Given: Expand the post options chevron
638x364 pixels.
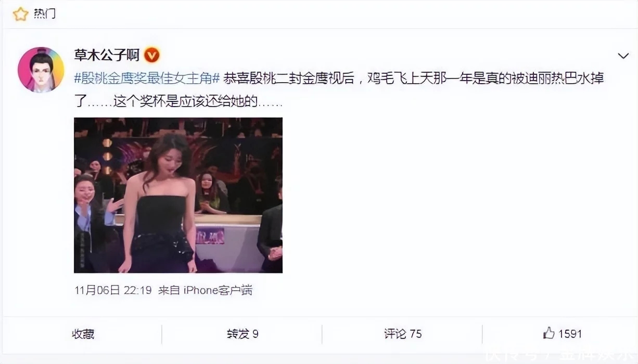Looking at the screenshot, I should pos(623,56).
